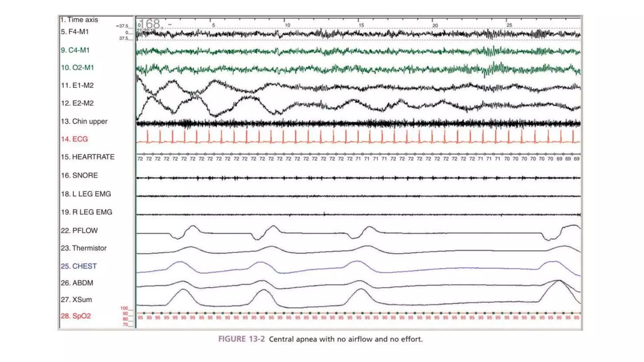Select the '22. PFLOW' channel label
The image size is (644, 362).
click(79, 231)
